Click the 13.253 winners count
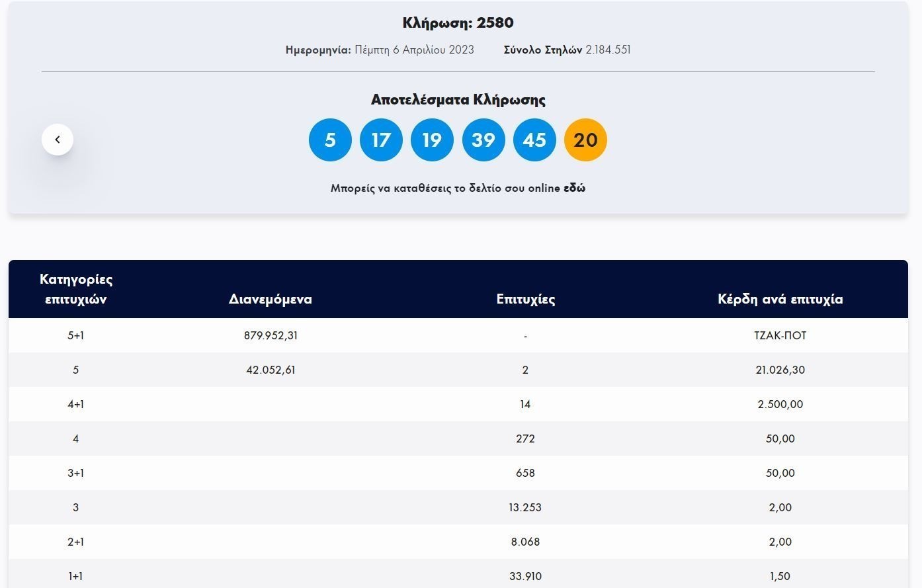The image size is (922, 588). pyautogui.click(x=525, y=507)
